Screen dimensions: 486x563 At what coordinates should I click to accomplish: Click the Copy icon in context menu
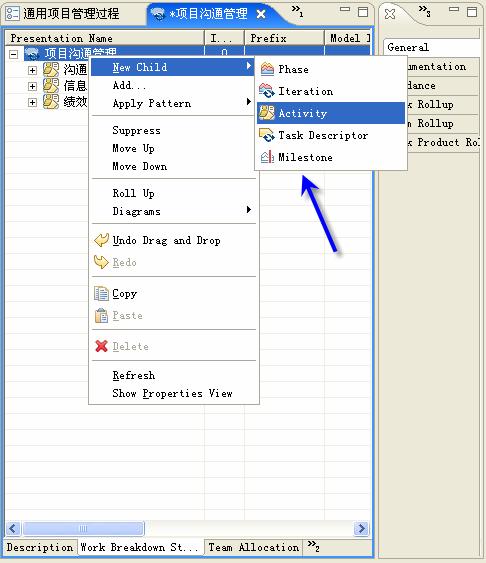(x=102, y=293)
